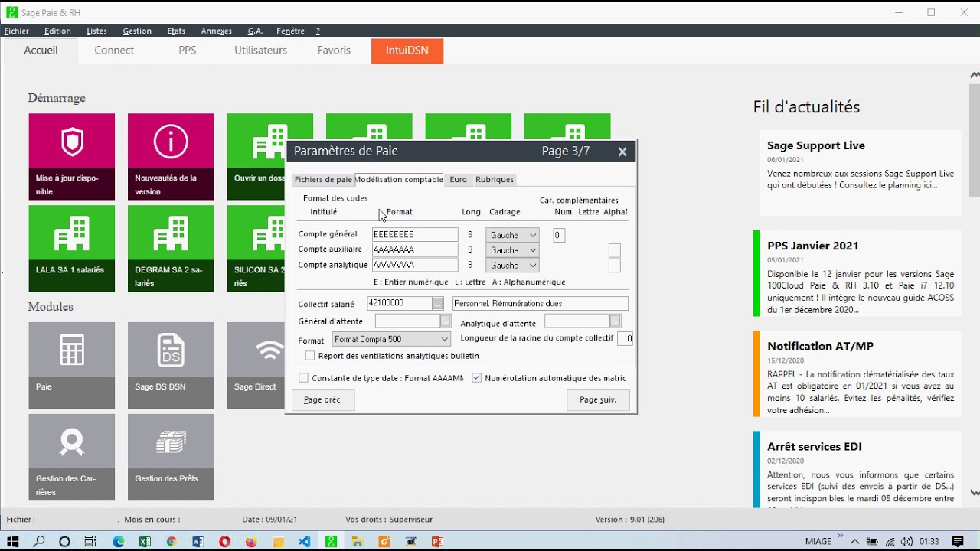Image resolution: width=980 pixels, height=551 pixels.
Task: Launch the Sage Direct module tile
Action: click(256, 365)
